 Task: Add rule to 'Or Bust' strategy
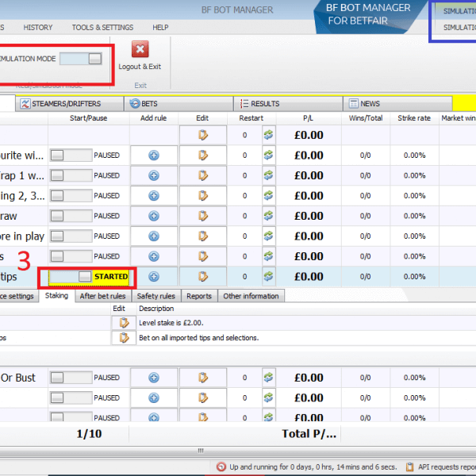point(154,378)
